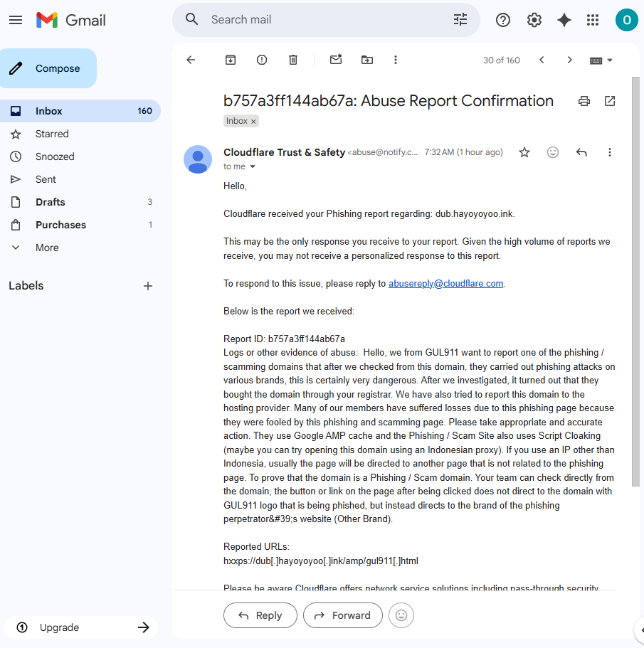
Task: Click the Forward button
Action: [343, 615]
